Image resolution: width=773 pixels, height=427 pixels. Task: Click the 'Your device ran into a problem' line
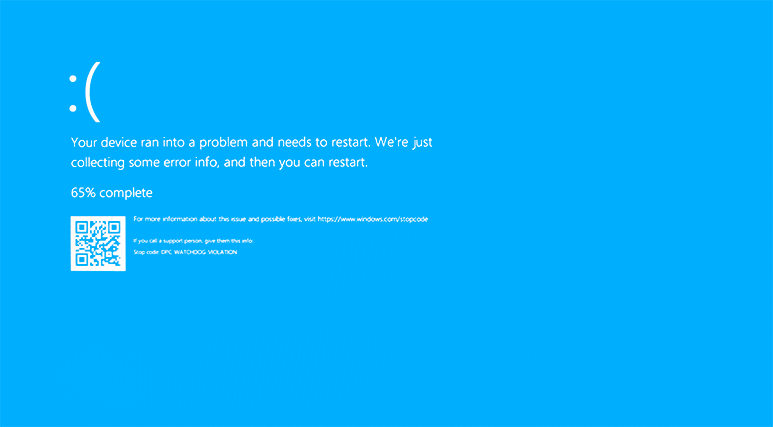pyautogui.click(x=251, y=142)
